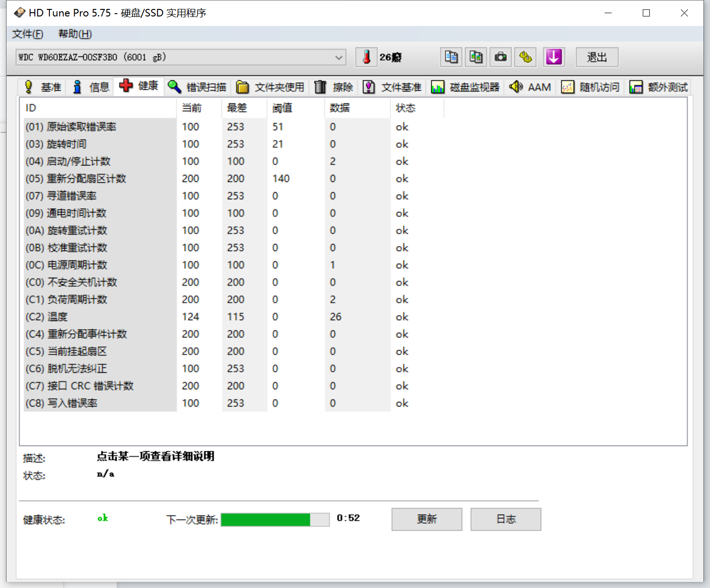710x588 pixels.
Task: Click the copy screenshot to clipboard icon
Action: pos(476,57)
